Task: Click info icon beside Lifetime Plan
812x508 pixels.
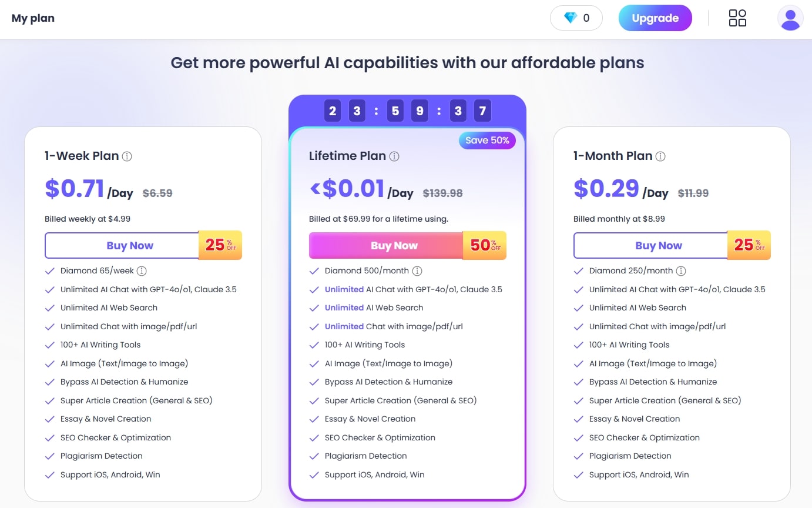Action: coord(394,156)
